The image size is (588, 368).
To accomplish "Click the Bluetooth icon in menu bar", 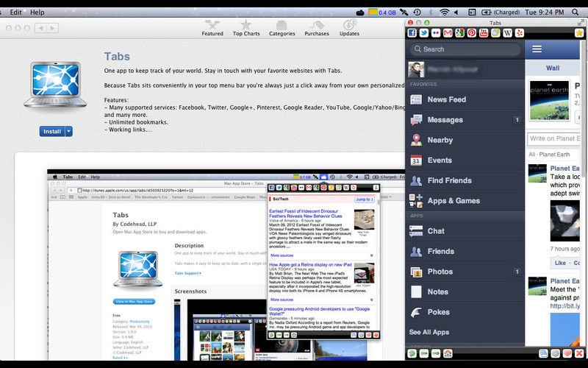I will (x=431, y=13).
